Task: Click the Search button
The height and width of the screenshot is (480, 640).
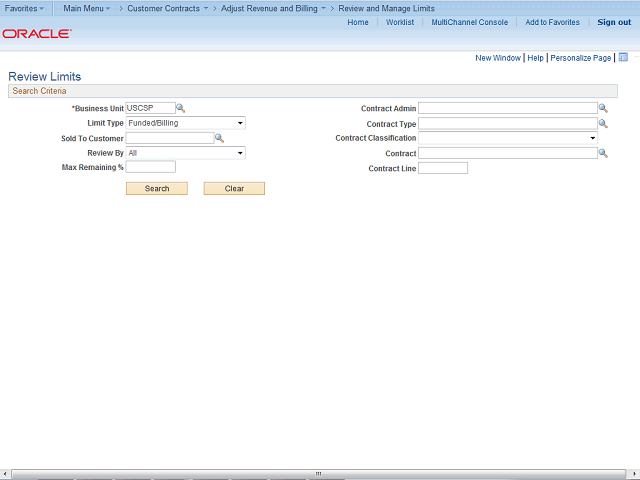Action: pyautogui.click(x=157, y=189)
